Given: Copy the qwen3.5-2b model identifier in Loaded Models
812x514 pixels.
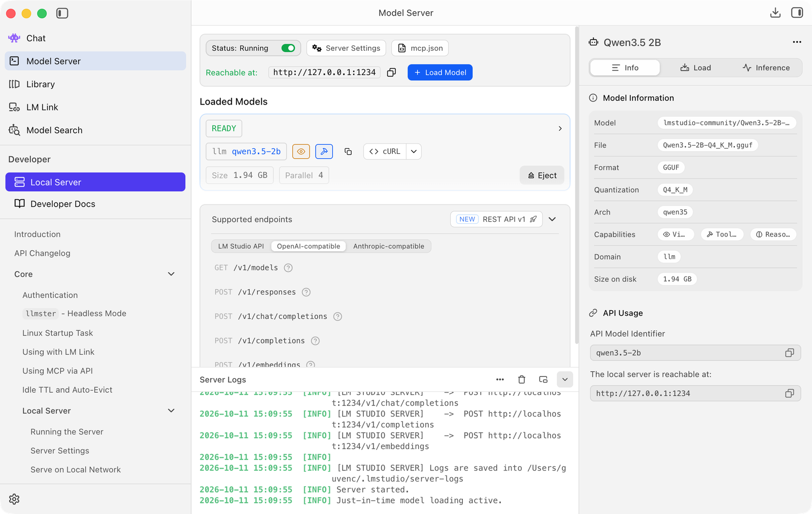Looking at the screenshot, I should click(x=348, y=151).
